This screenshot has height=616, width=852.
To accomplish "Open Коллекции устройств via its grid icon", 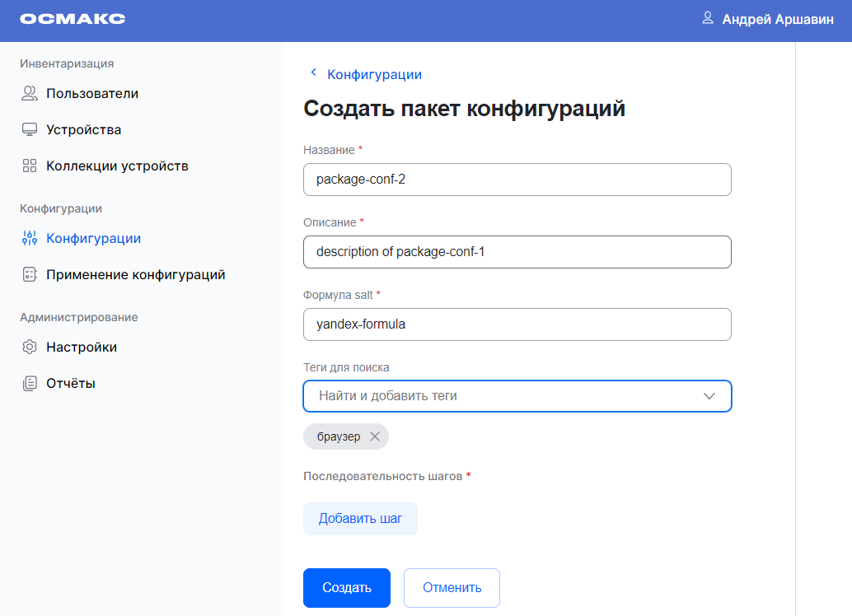I will coord(30,165).
